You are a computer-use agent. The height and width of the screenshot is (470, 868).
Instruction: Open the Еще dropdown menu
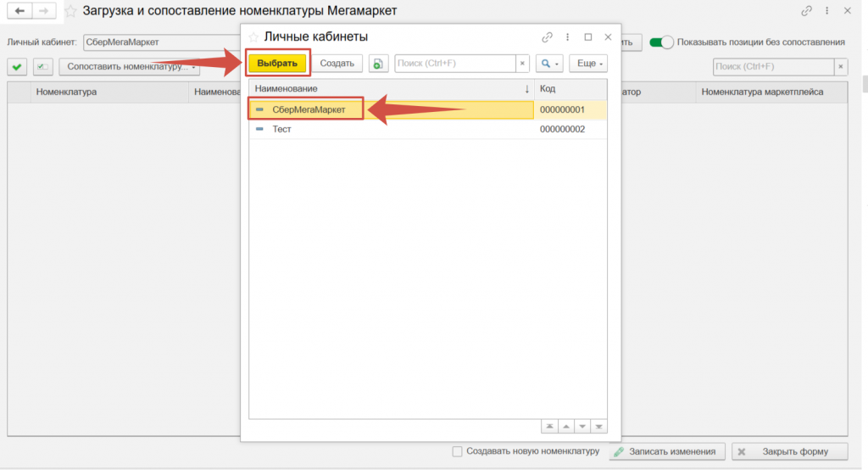click(587, 64)
